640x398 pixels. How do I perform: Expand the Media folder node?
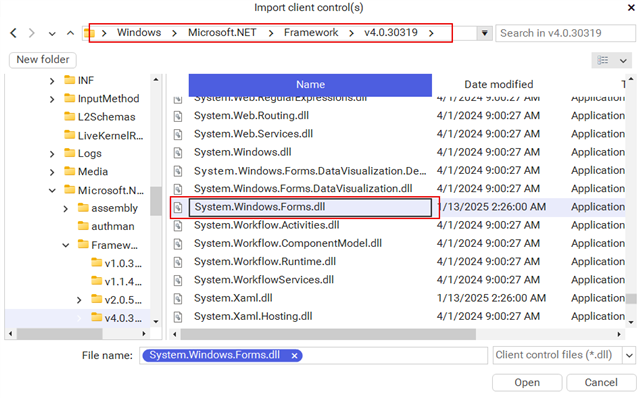pyautogui.click(x=52, y=172)
